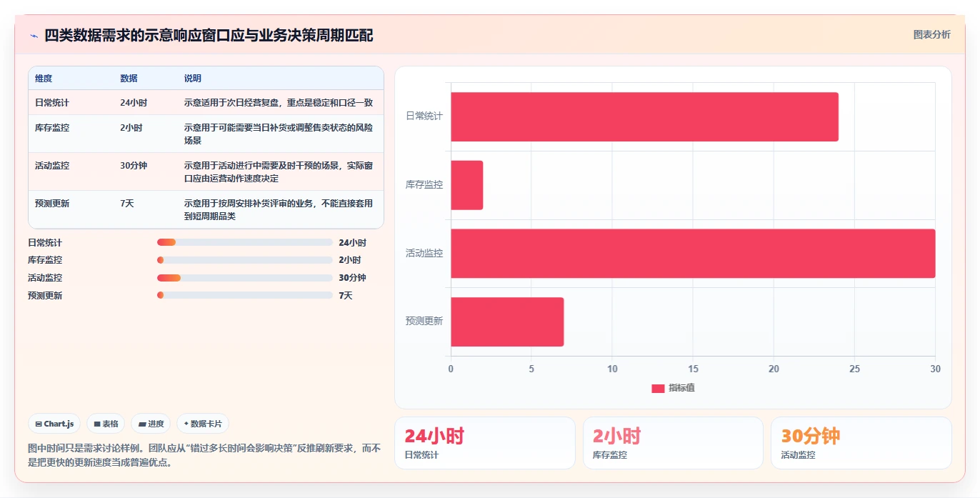Click the 7天 value in the table
980x498 pixels.
tap(127, 204)
